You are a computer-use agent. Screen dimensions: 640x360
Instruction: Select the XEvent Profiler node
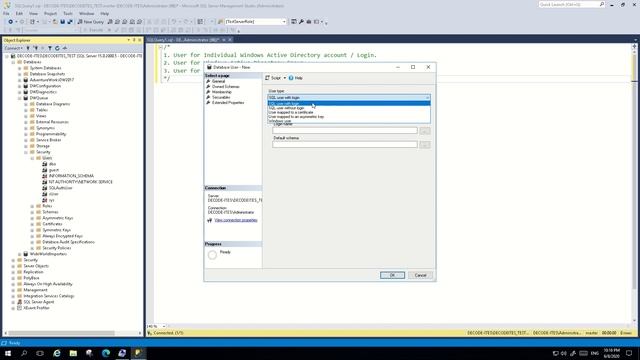click(36, 308)
